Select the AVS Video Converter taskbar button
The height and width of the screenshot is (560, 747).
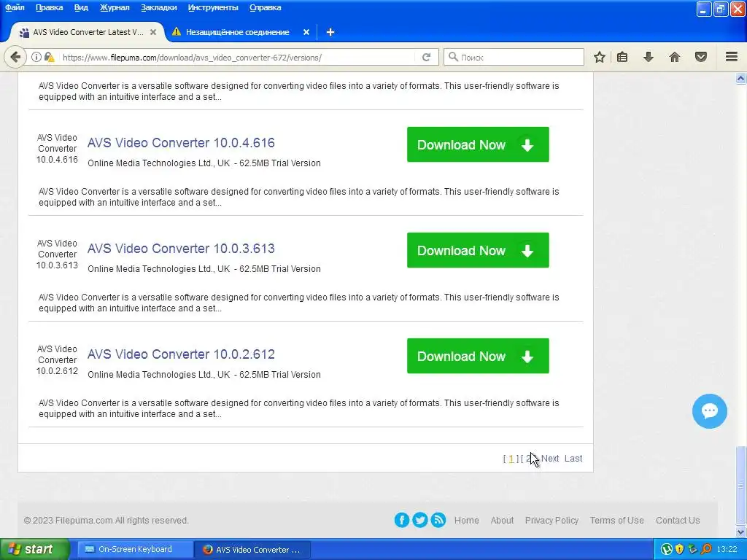[252, 550]
